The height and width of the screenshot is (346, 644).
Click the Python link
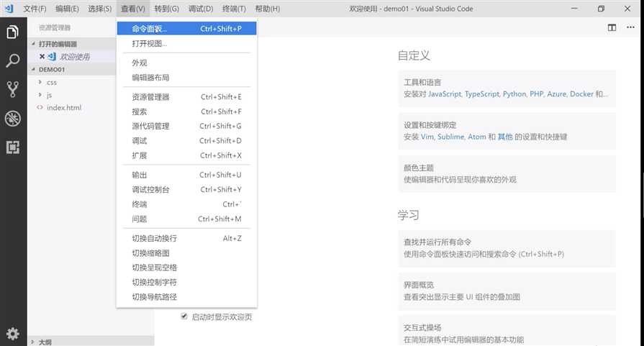514,94
